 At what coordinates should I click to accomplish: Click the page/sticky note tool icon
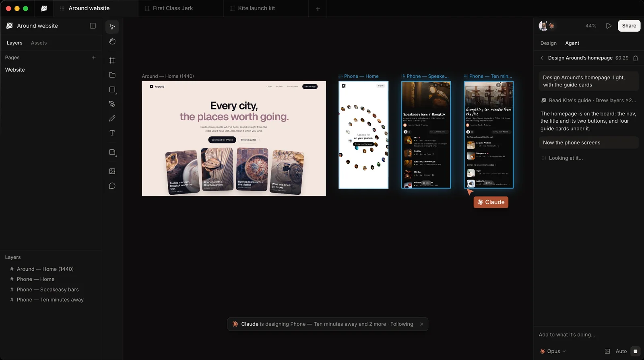pos(112,152)
